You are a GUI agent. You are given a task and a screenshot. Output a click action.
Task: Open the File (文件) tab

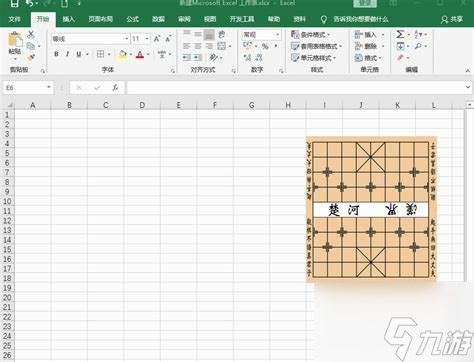(x=14, y=19)
